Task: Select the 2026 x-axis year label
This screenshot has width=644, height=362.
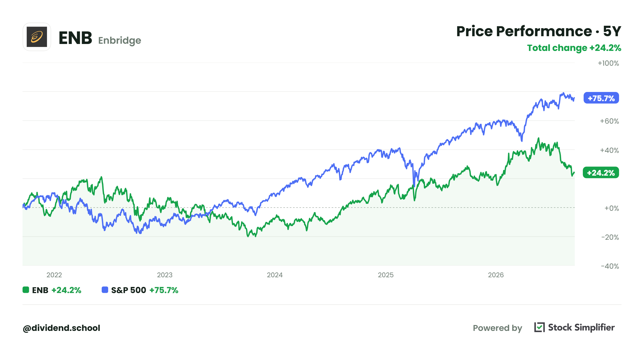Action: [x=496, y=275]
